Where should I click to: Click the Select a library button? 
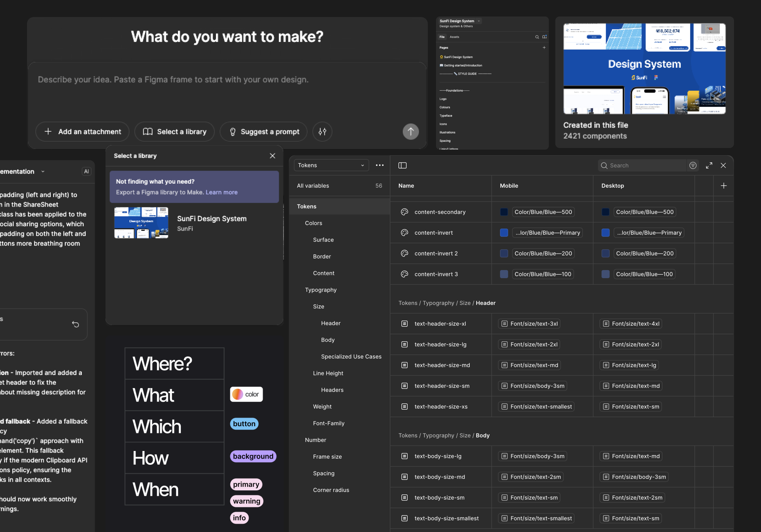point(174,132)
